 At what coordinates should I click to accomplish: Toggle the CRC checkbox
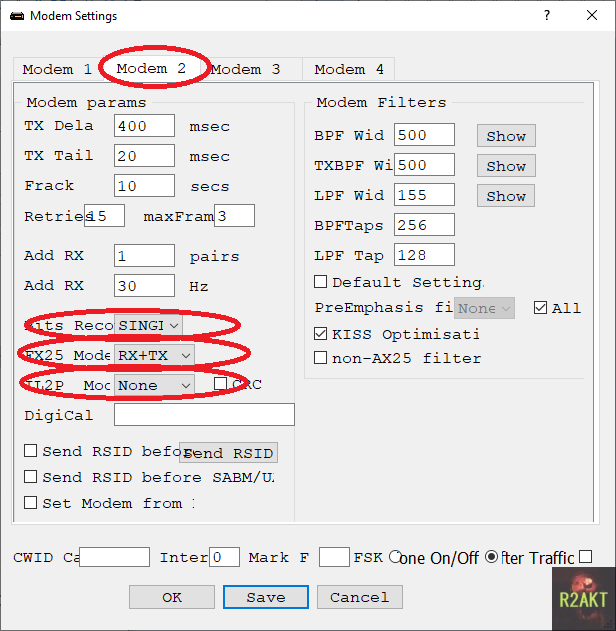click(x=220, y=384)
